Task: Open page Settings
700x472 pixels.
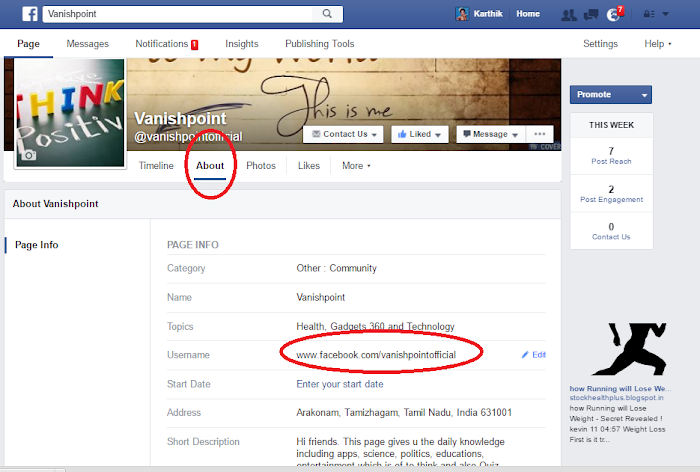Action: coord(600,44)
